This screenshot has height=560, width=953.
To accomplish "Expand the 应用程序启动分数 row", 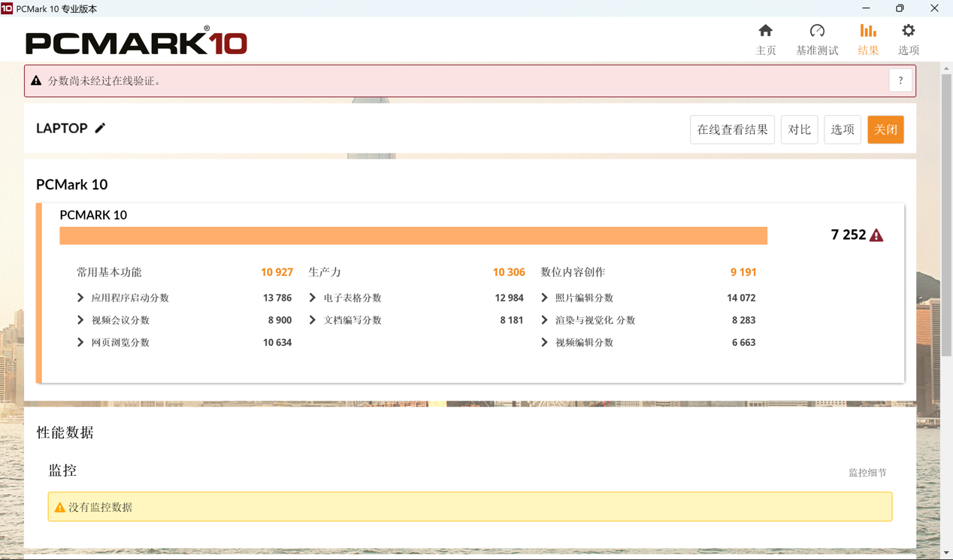I will pyautogui.click(x=80, y=298).
